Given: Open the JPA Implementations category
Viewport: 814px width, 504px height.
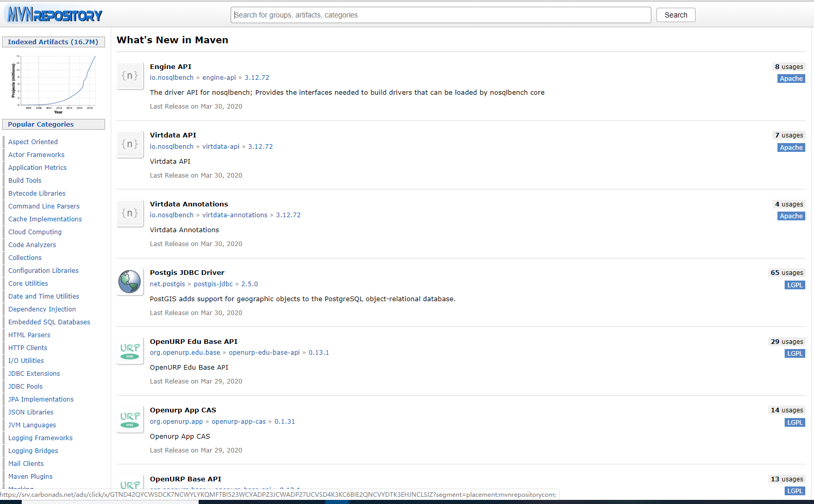Looking at the screenshot, I should click(x=41, y=399).
